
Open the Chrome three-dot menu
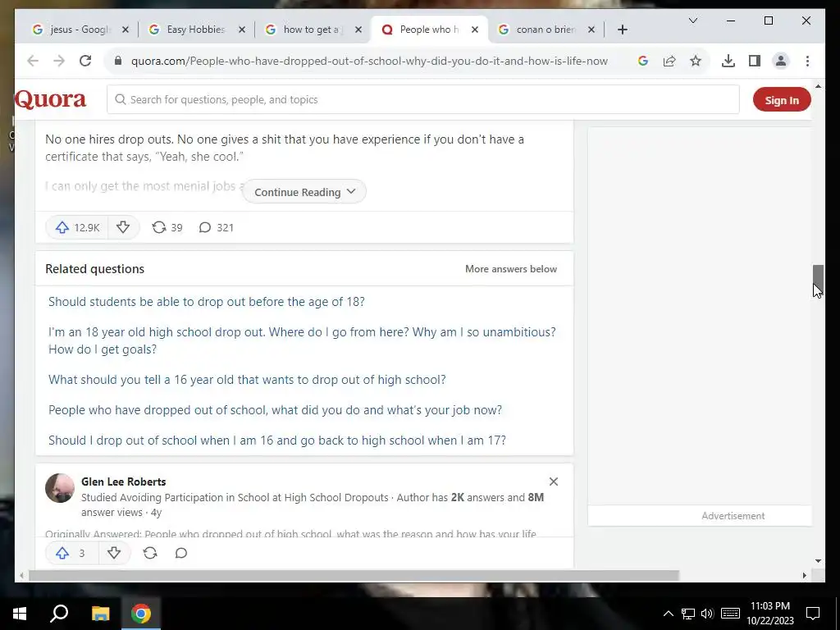807,61
